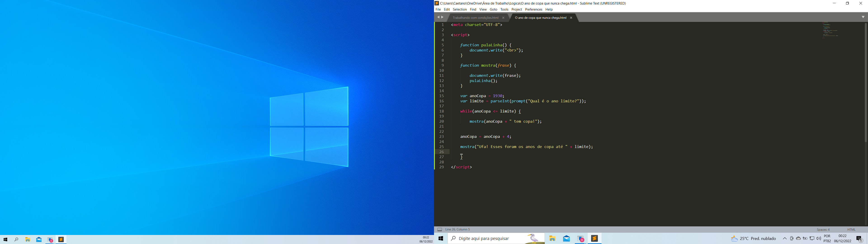The width and height of the screenshot is (868, 244).
Task: Open the 'HTML' syntax selector
Action: 851,230
